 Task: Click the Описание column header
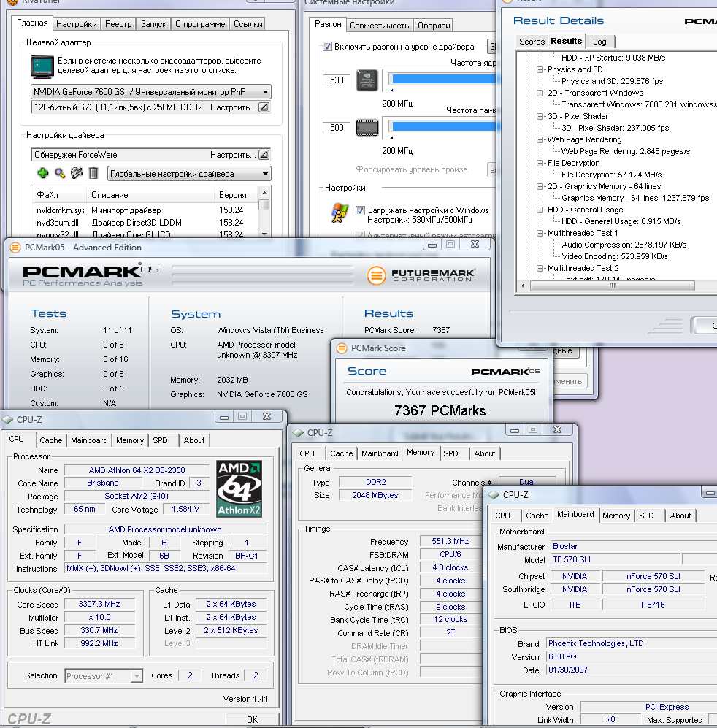(150, 195)
